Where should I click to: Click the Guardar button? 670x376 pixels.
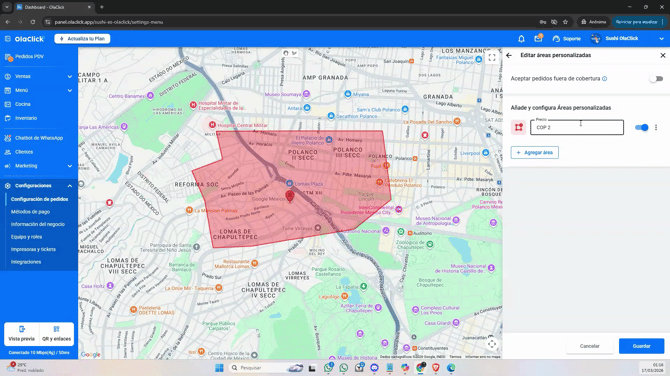click(x=641, y=346)
